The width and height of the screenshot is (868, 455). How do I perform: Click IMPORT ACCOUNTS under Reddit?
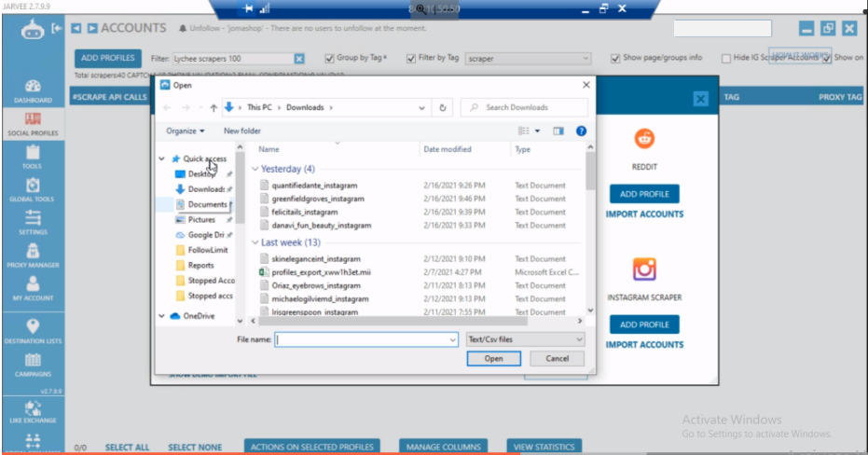click(x=644, y=214)
